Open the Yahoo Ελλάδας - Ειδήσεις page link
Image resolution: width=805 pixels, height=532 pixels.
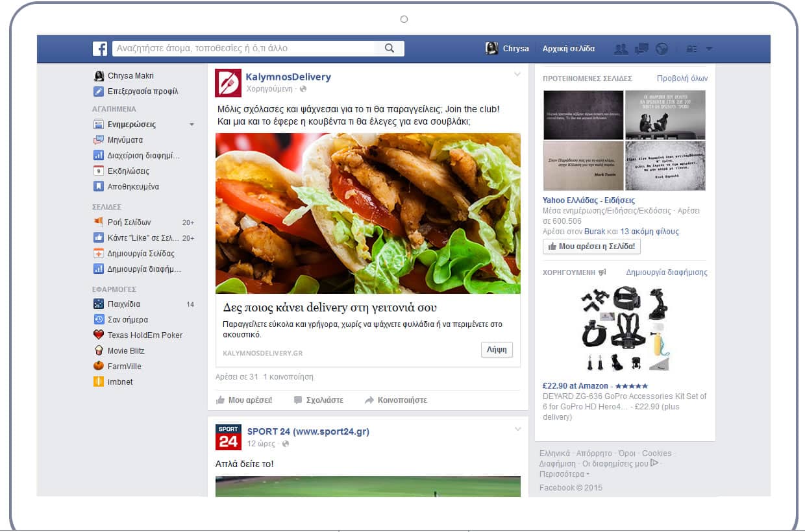(x=589, y=200)
